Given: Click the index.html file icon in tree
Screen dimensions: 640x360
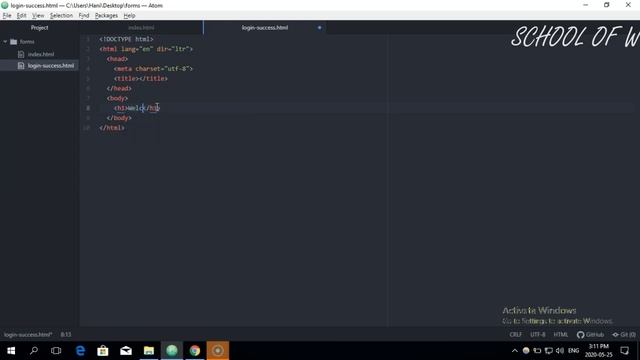Looking at the screenshot, I should click(21, 54).
